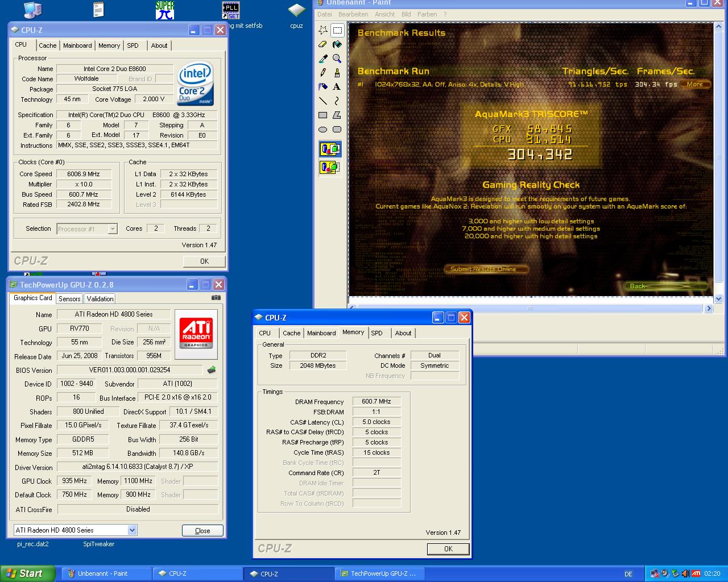Viewport: 728px width, 582px height.
Task: Click the volume speaker tray icon
Action: 685,573
